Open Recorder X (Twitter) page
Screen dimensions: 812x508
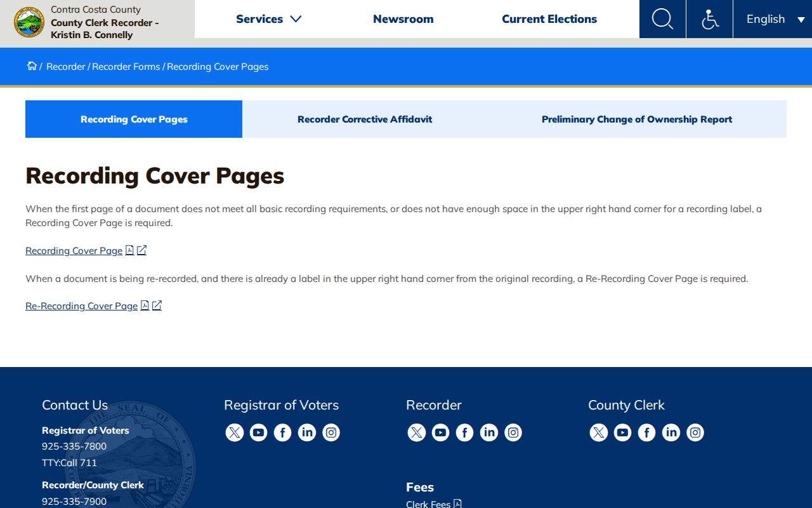tap(417, 432)
